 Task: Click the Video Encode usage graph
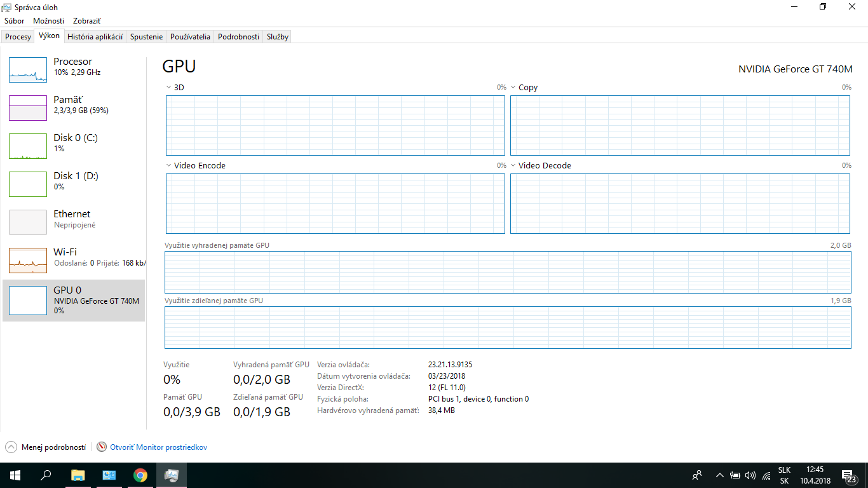[336, 203]
